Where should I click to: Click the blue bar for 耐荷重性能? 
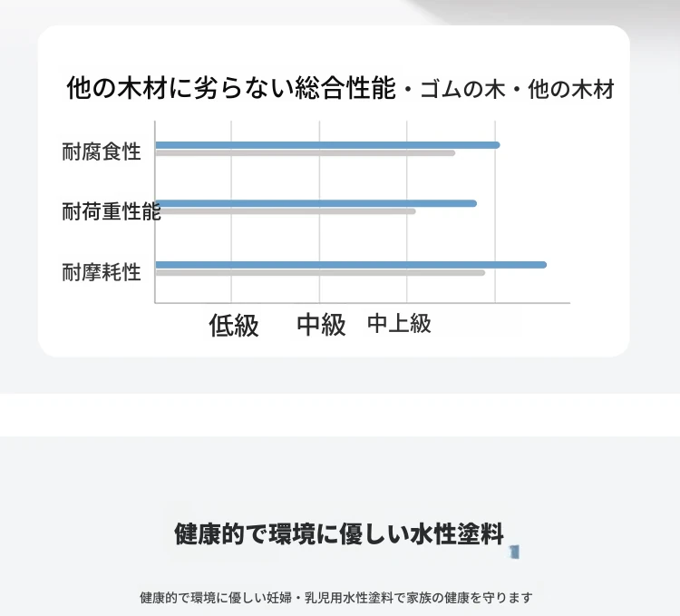pyautogui.click(x=316, y=203)
